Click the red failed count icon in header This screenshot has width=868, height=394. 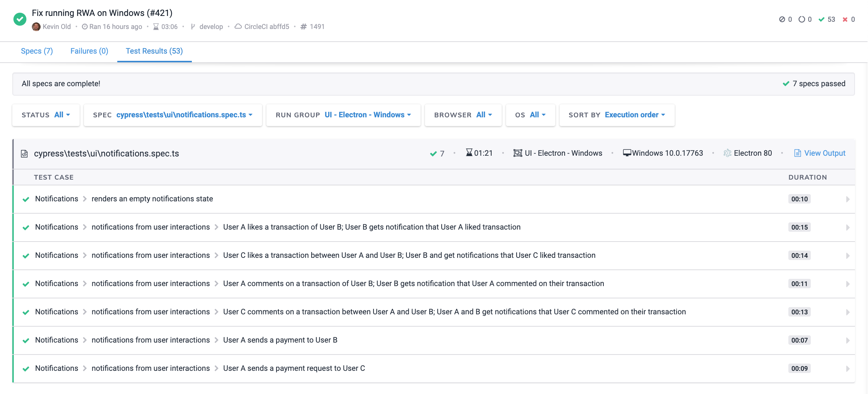[x=845, y=20]
